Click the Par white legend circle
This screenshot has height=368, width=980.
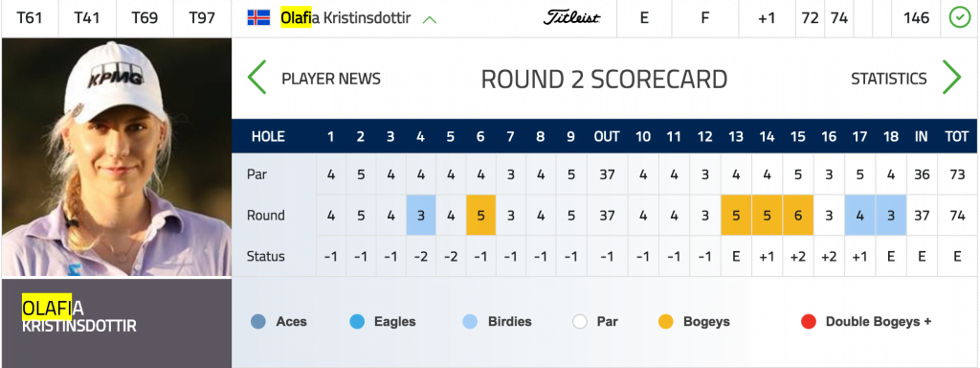580,322
